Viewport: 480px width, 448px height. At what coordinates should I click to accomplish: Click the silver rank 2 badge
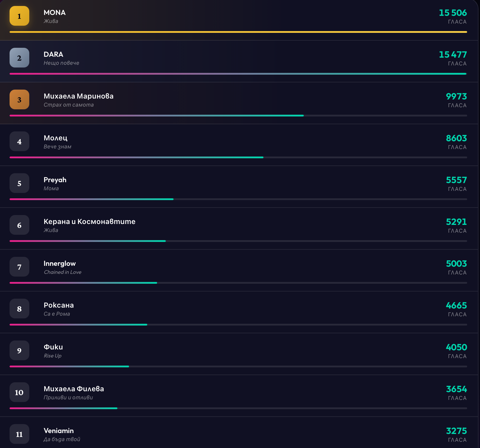pos(19,58)
